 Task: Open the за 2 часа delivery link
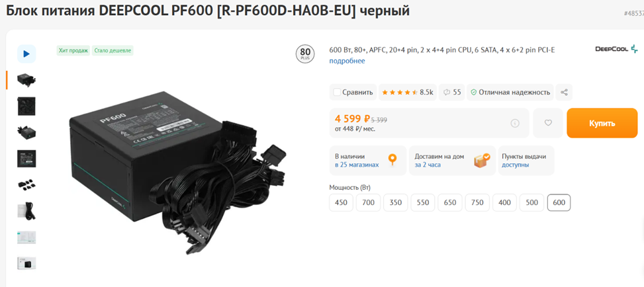tap(428, 165)
